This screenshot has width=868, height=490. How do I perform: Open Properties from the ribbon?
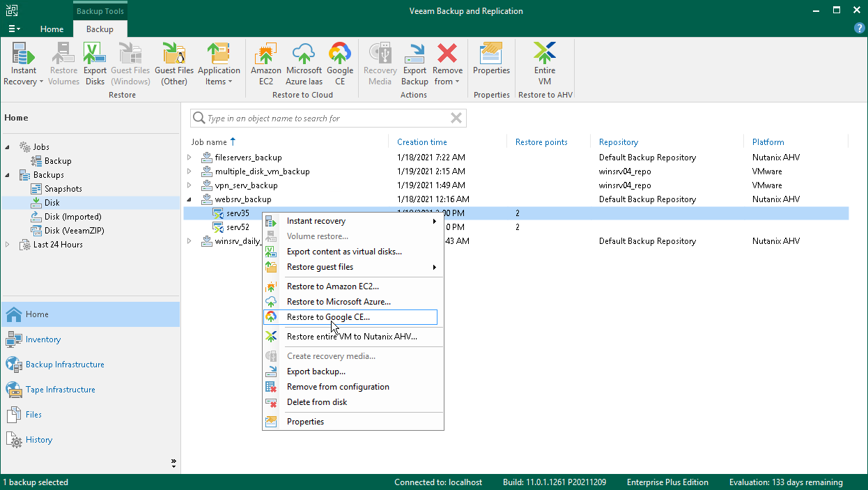click(x=491, y=59)
